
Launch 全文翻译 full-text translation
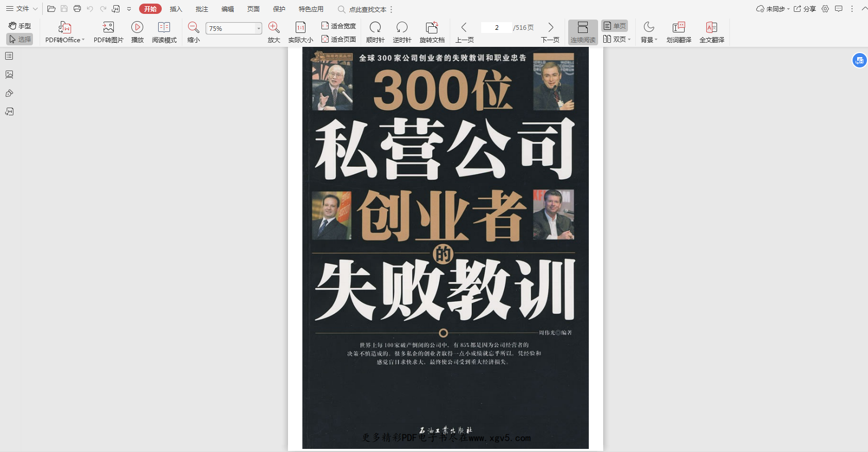point(712,32)
